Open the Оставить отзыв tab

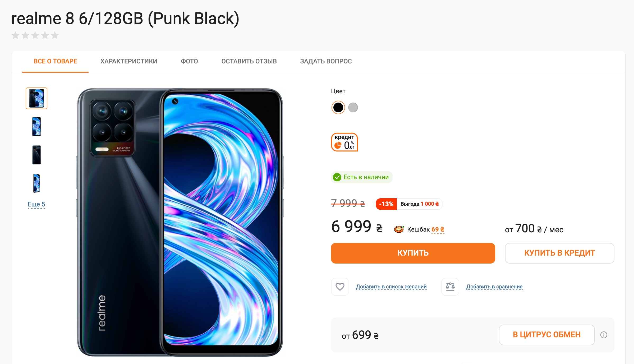click(x=249, y=61)
